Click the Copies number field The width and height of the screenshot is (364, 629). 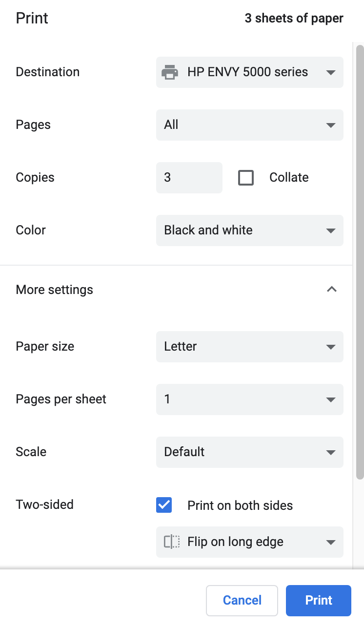coord(189,178)
